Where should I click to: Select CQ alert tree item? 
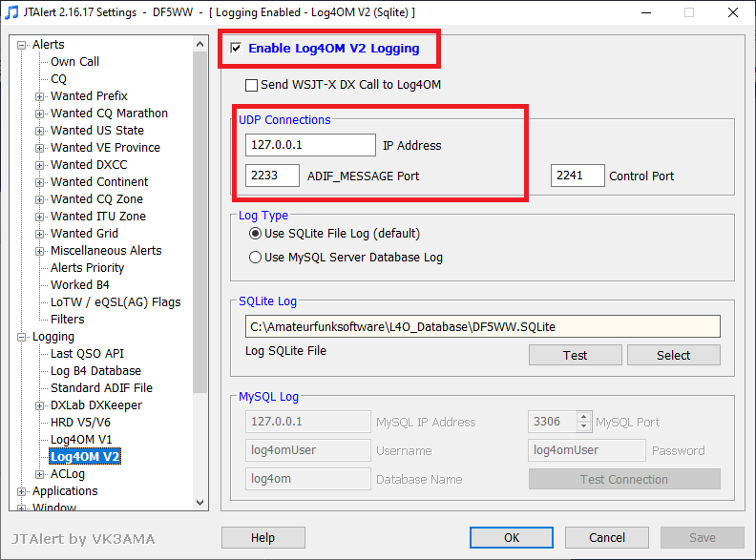click(58, 79)
